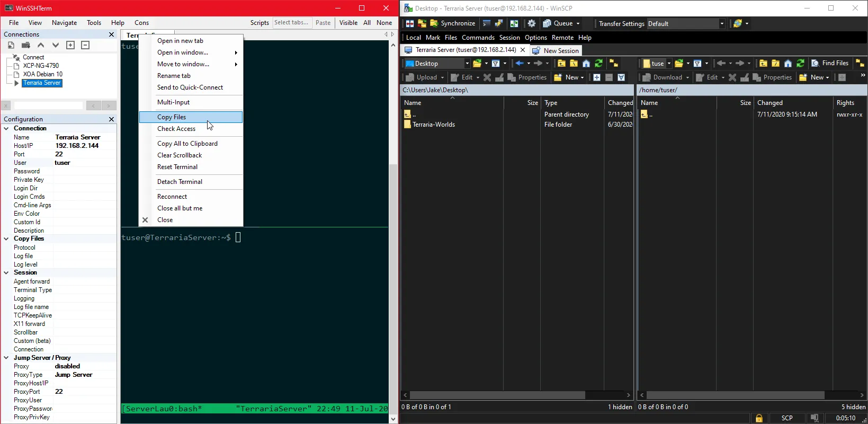
Task: Click the add new connection icon in Connections panel
Action: [11, 45]
